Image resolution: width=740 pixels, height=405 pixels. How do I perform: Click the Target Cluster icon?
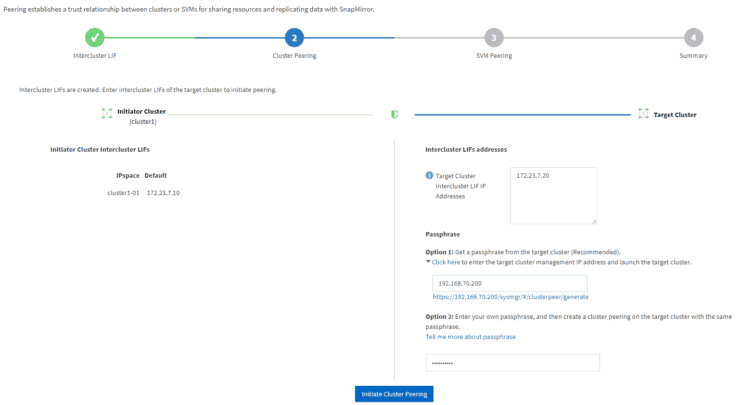[642, 114]
